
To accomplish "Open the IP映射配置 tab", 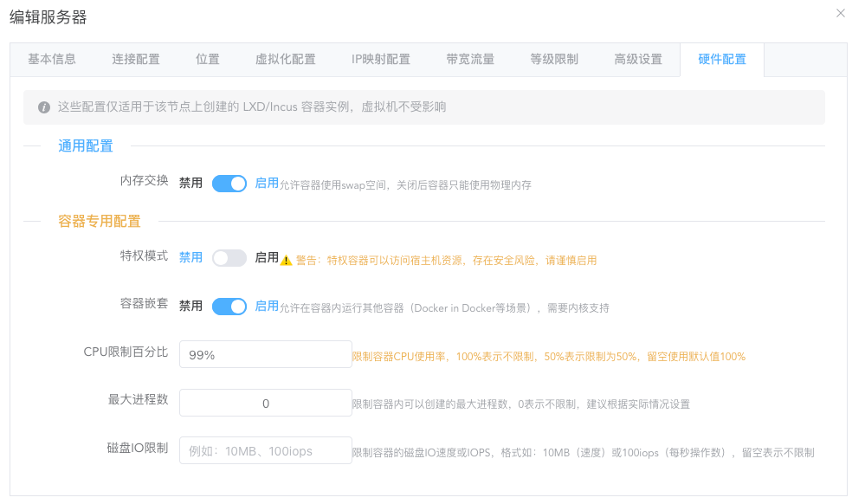I will (x=381, y=60).
